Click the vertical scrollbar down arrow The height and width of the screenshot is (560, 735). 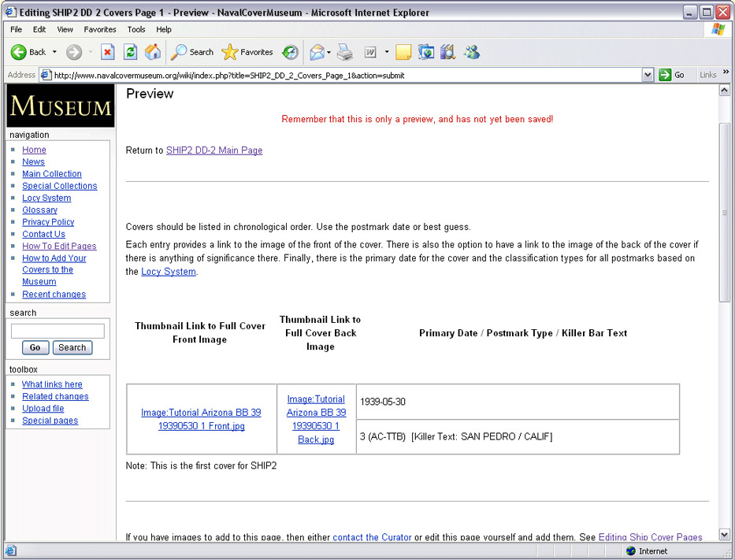coord(725,535)
